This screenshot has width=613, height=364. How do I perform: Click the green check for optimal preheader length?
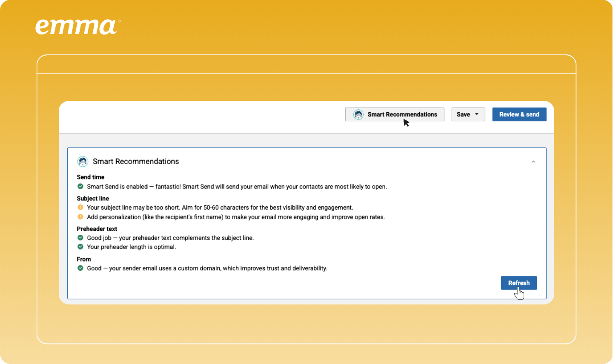[x=80, y=247]
